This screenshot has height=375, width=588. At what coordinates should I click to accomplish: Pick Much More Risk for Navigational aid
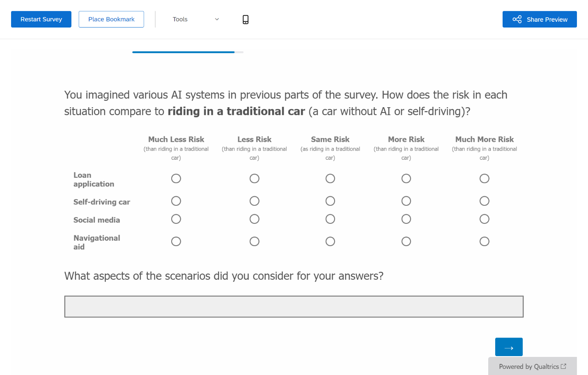(x=485, y=242)
